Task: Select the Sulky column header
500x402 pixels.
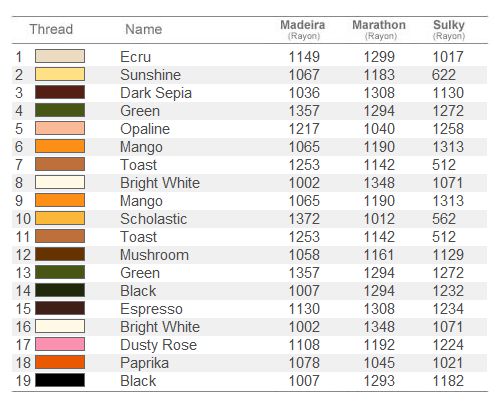Action: pyautogui.click(x=449, y=29)
